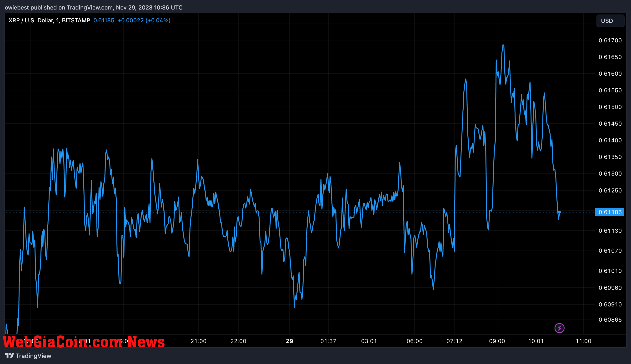Click the purple lightning bolt icon
This screenshot has width=631, height=364.
pos(559,328)
